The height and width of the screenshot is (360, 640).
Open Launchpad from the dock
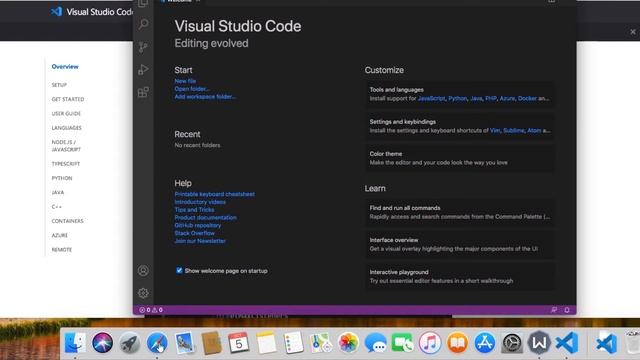(x=130, y=342)
